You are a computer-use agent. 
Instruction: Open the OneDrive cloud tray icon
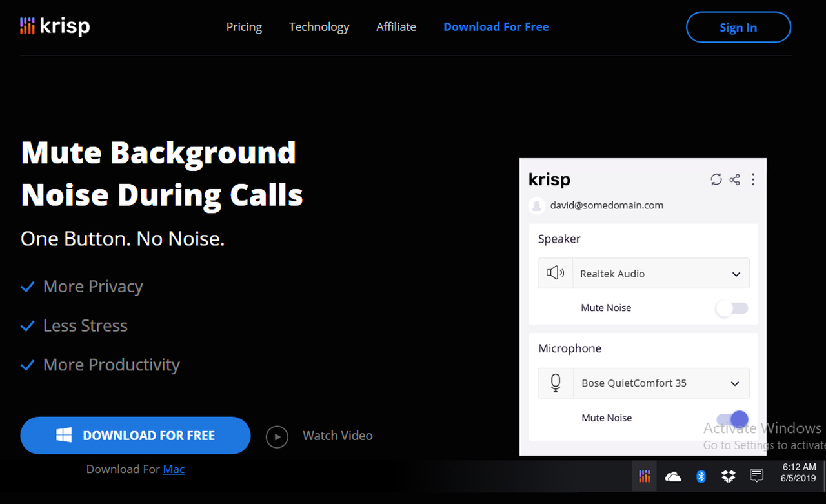673,477
